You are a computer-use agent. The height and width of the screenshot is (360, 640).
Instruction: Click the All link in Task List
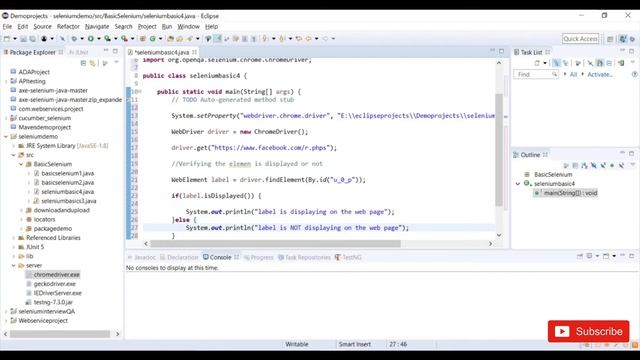573,74
